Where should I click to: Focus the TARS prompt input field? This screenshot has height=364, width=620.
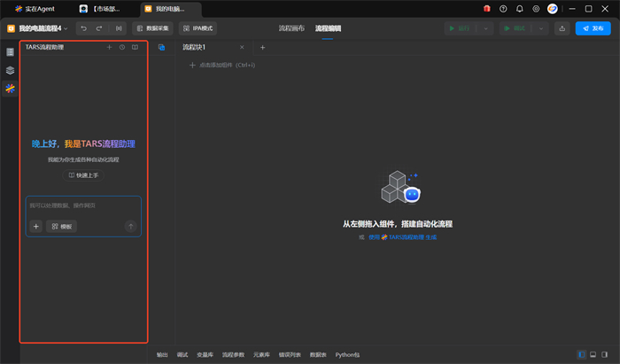click(x=83, y=205)
